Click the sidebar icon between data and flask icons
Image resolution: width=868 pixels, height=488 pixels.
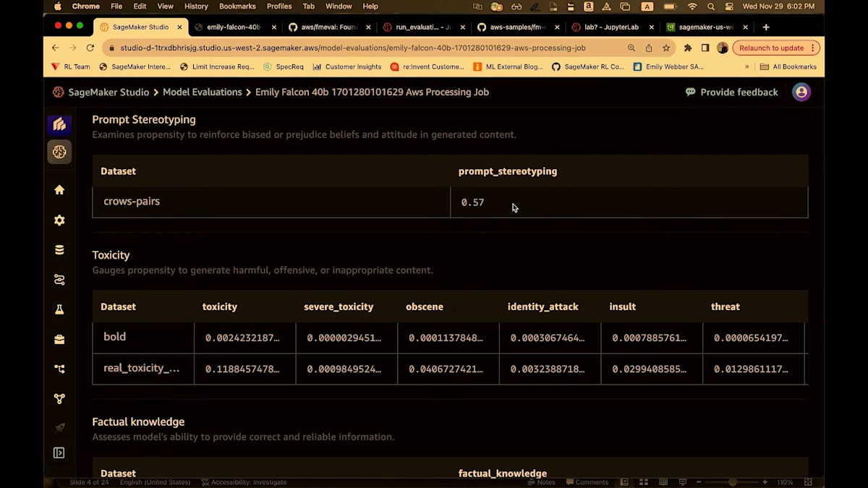(59, 280)
